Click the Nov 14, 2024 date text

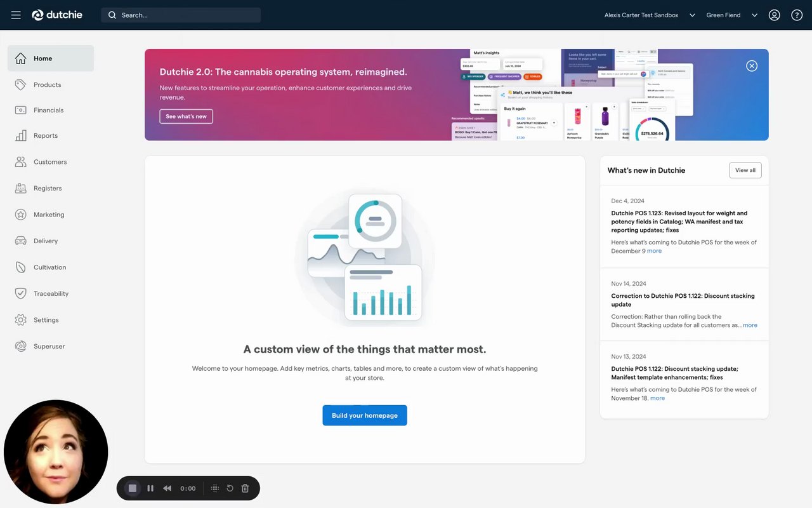pyautogui.click(x=629, y=284)
